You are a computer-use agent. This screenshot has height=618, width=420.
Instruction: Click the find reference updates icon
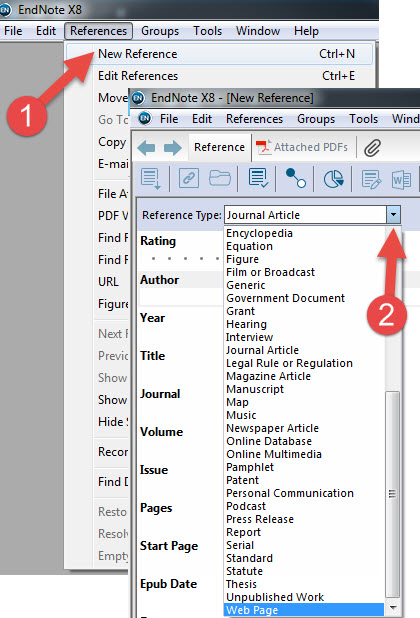coord(258,178)
